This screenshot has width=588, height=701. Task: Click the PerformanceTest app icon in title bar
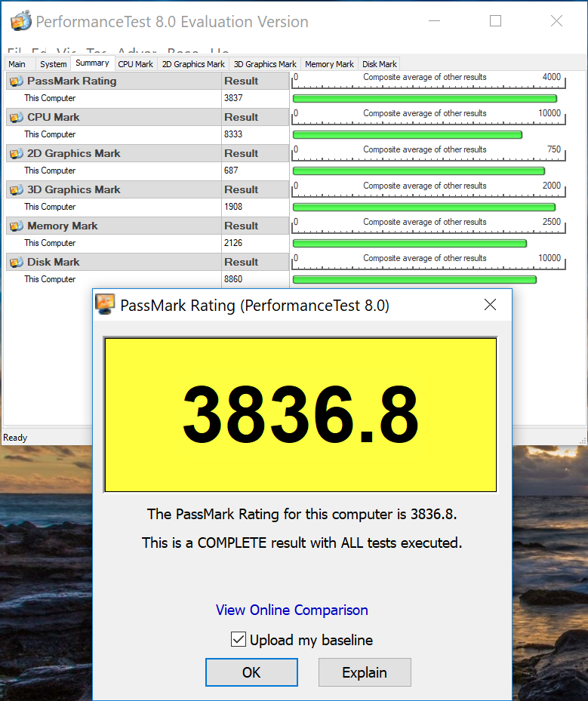point(20,20)
